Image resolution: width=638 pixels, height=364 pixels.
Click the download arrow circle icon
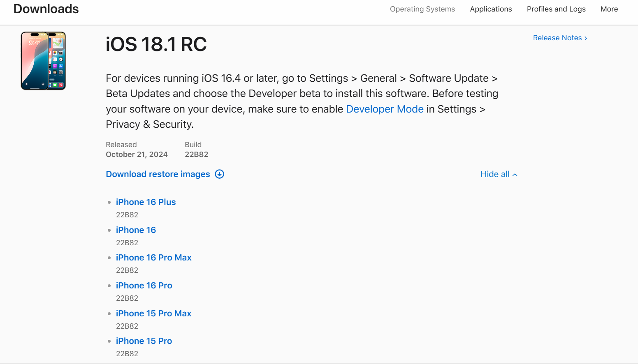point(220,174)
